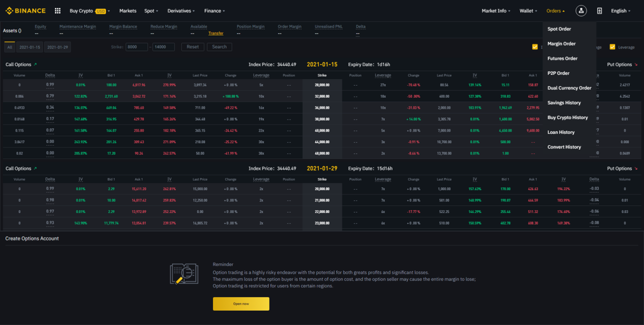Click the mobile app download icon
This screenshot has width=644, height=325.
[599, 10]
